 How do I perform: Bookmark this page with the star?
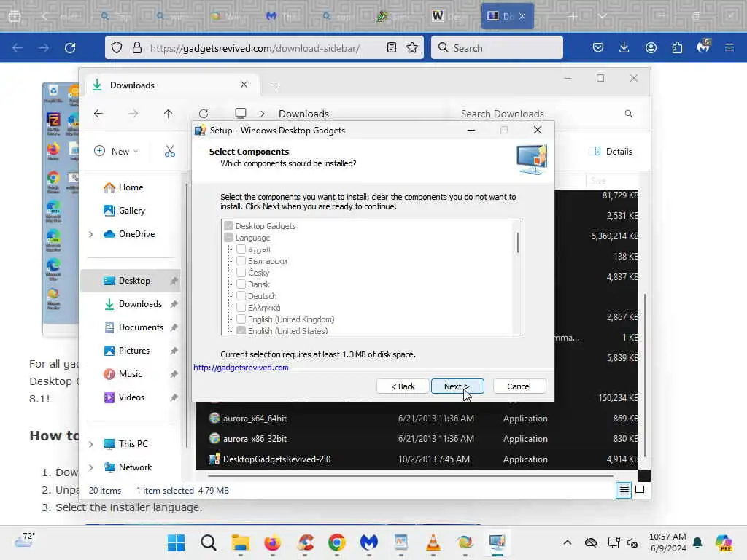[412, 47]
